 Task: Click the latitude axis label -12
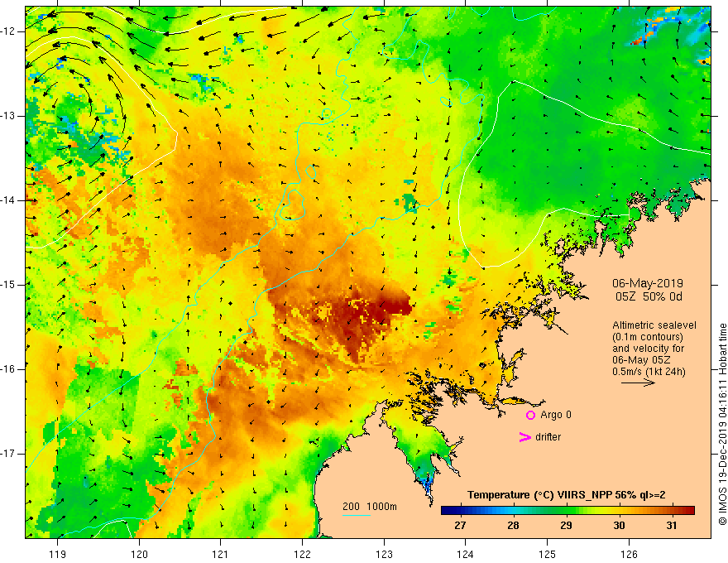(9, 31)
